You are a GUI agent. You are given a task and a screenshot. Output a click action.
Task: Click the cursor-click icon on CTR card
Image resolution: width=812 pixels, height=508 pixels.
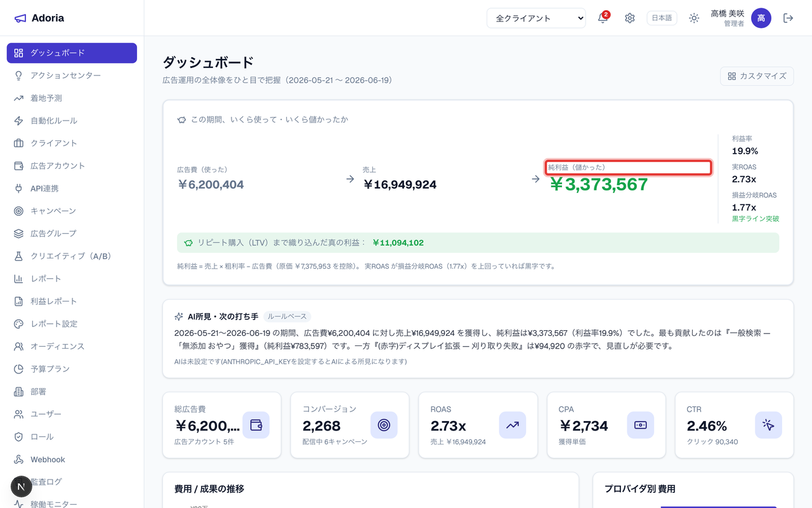tap(769, 425)
